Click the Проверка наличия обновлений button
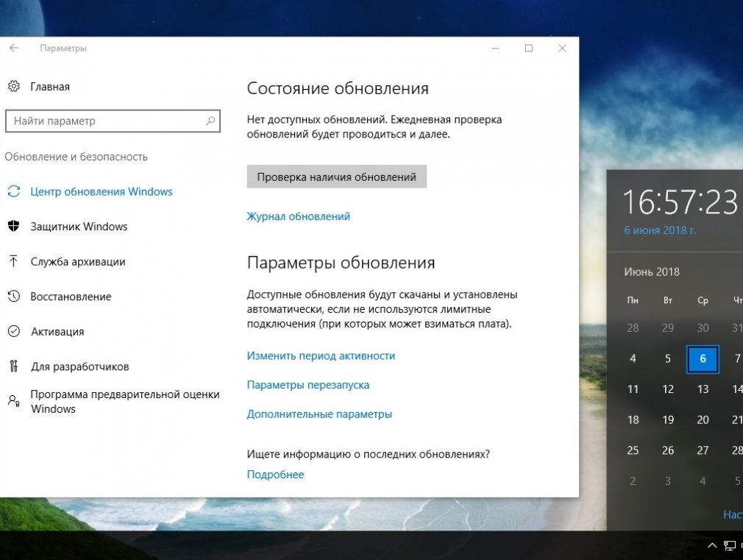 point(336,177)
